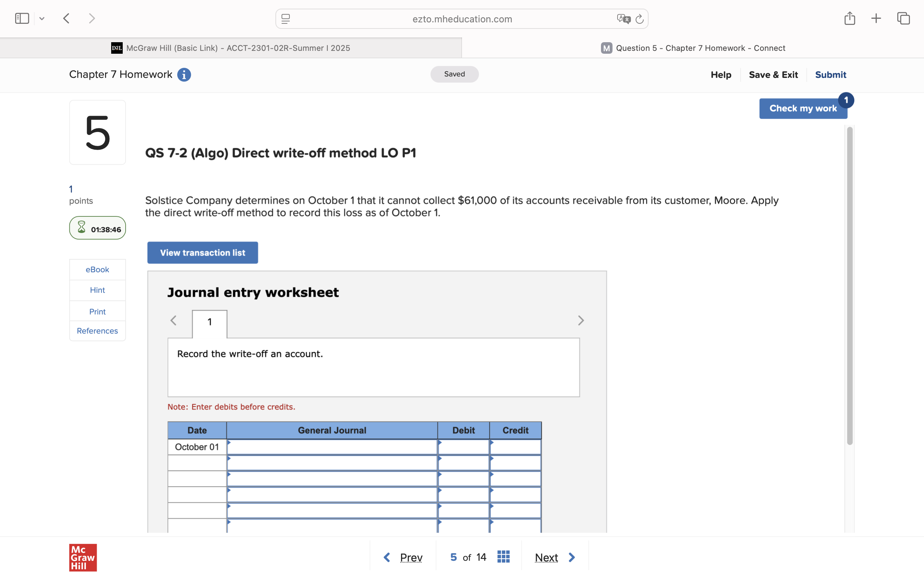This screenshot has height=577, width=924.
Task: Click first row Debit input cell
Action: (463, 447)
